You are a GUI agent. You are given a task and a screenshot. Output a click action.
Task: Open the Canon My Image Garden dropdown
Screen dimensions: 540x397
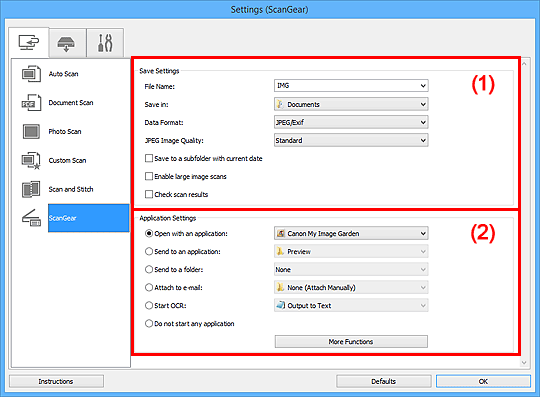point(351,233)
